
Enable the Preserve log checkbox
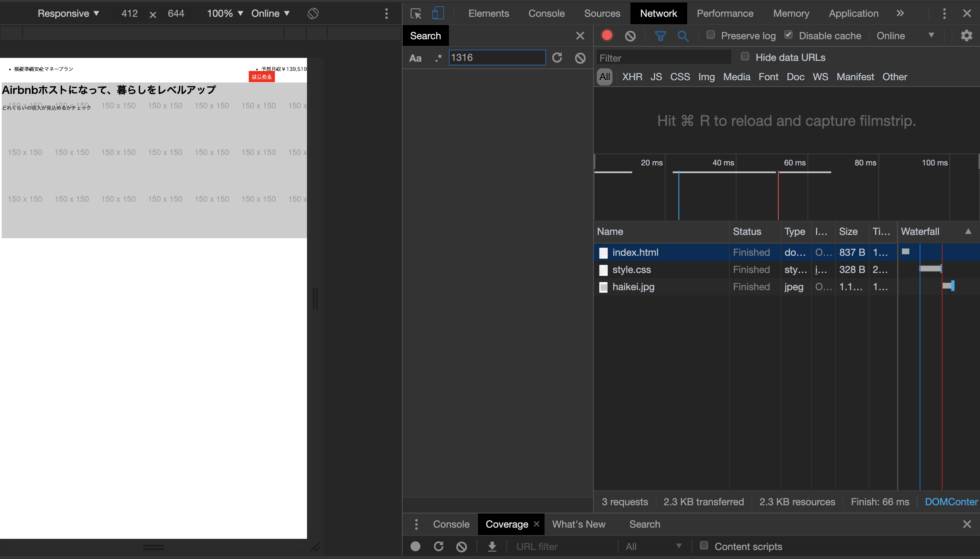click(710, 35)
